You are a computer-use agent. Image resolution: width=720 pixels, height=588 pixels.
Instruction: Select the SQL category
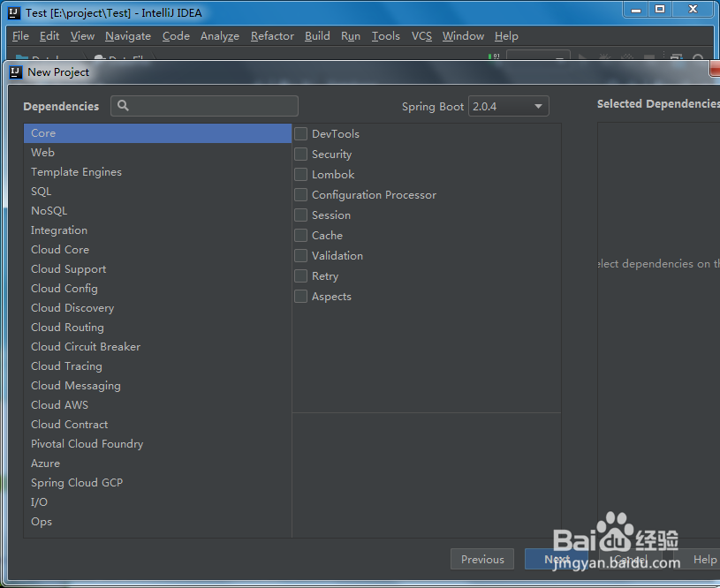[x=157, y=192]
